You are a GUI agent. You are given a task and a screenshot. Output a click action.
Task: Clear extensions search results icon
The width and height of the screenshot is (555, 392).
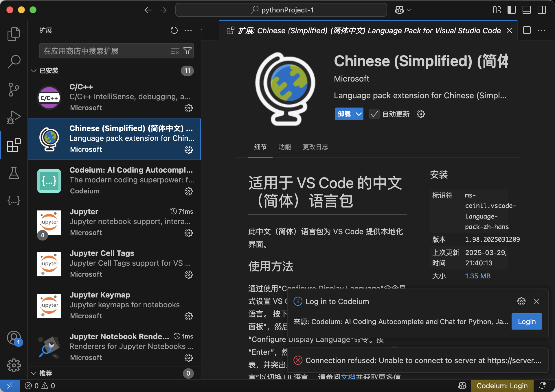tap(174, 51)
